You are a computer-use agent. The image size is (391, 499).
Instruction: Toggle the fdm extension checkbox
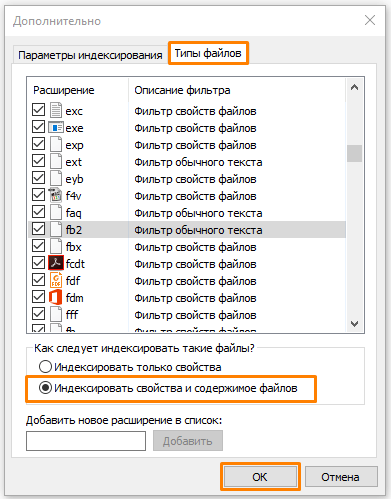point(38,296)
